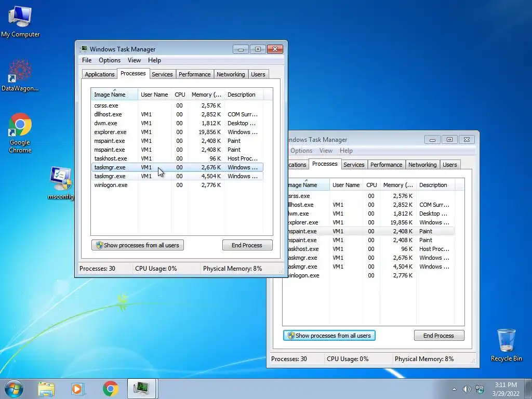Open msconfig desktop icon

(61, 183)
